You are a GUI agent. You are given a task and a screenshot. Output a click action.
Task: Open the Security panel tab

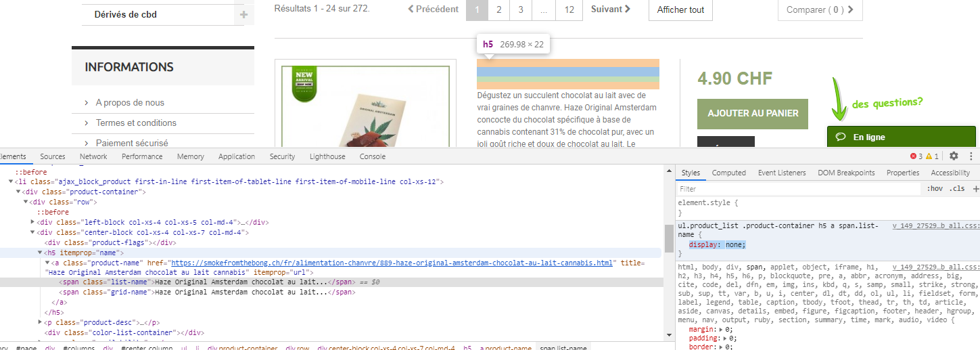tap(282, 156)
